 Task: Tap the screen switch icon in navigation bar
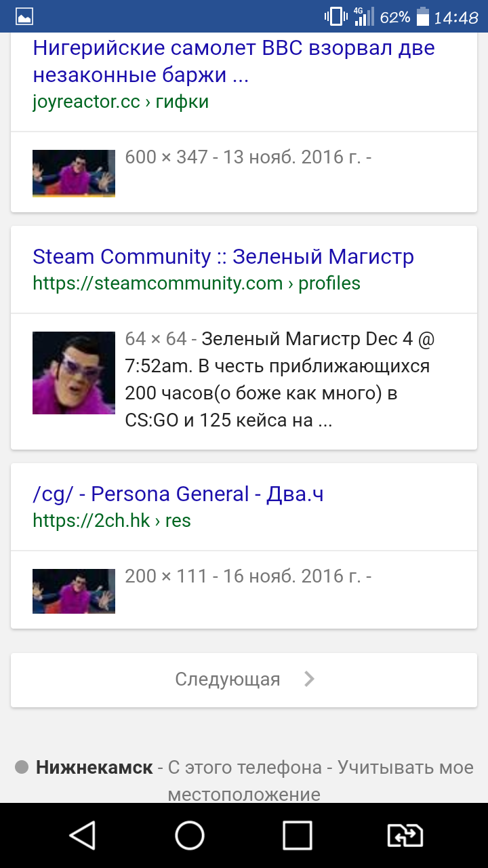pos(405,835)
